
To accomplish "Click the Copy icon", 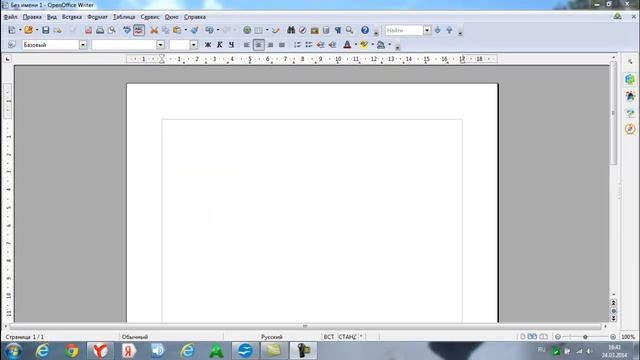I will [166, 30].
